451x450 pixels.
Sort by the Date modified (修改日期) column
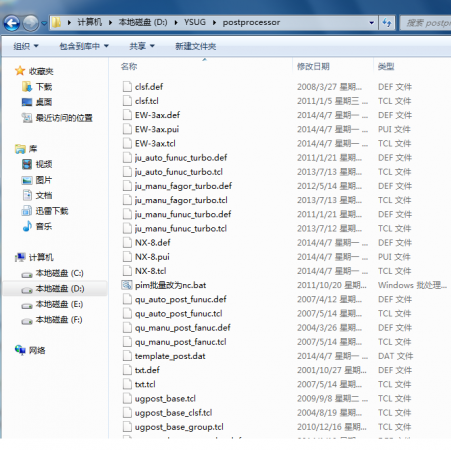pyautogui.click(x=313, y=66)
